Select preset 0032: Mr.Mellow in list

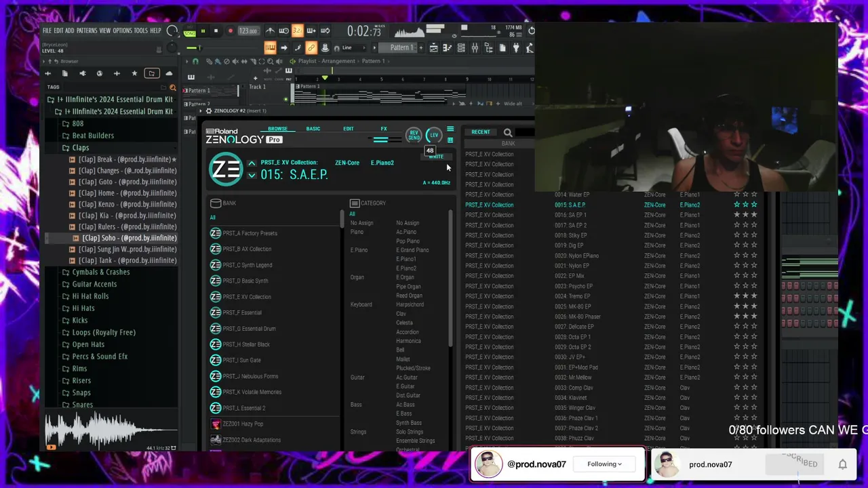573,378
